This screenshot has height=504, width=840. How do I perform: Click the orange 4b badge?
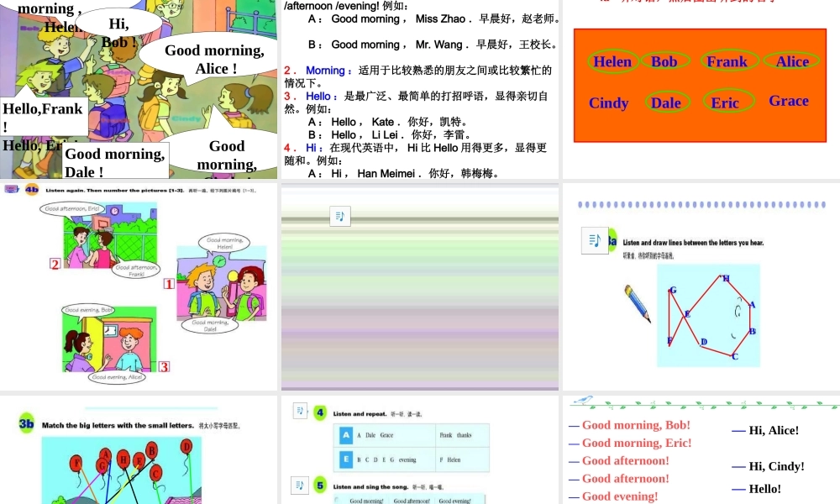point(32,190)
